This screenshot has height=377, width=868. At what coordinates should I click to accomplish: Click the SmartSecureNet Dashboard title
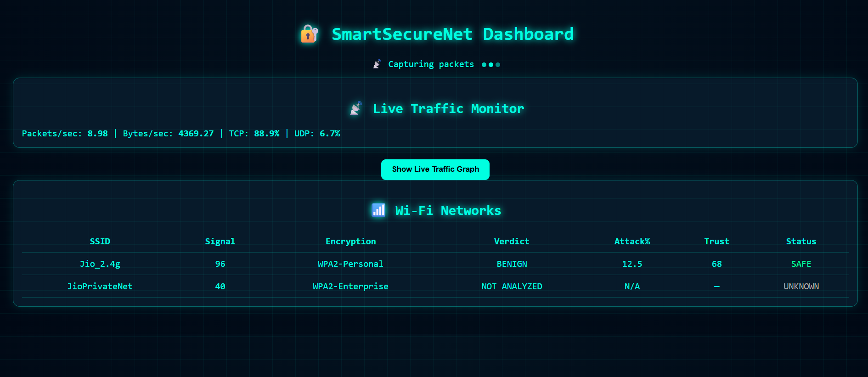point(453,34)
